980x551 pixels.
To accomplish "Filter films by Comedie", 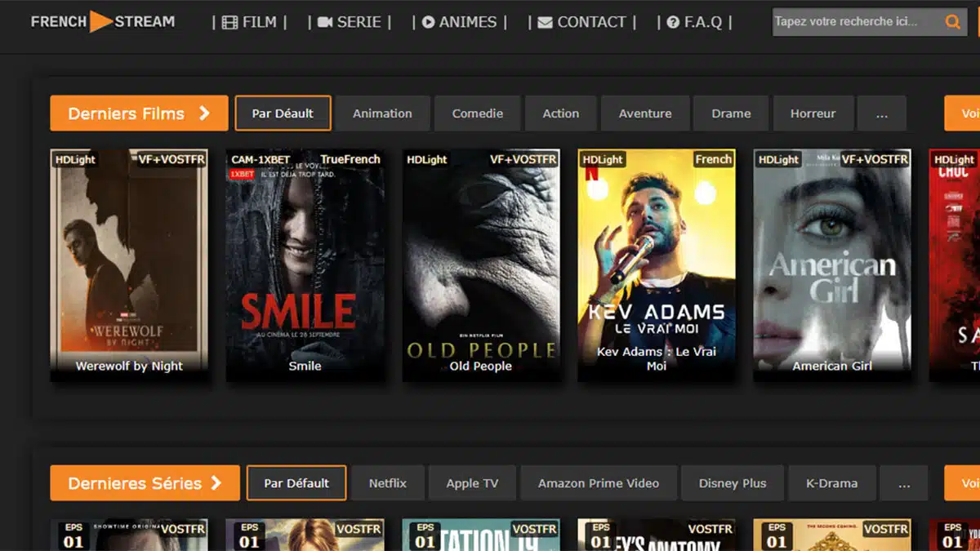I will [x=478, y=113].
